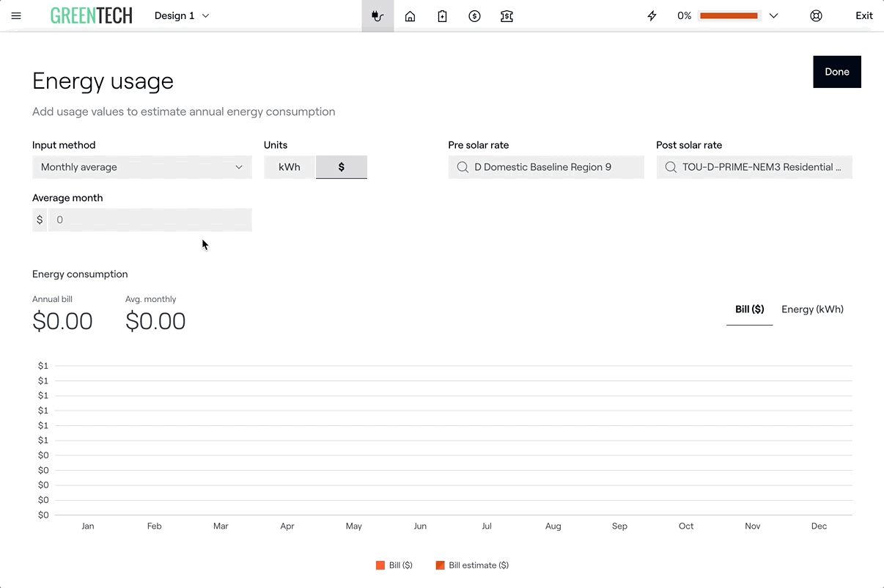Click the Done button
The width and height of the screenshot is (884, 588).
pos(836,72)
